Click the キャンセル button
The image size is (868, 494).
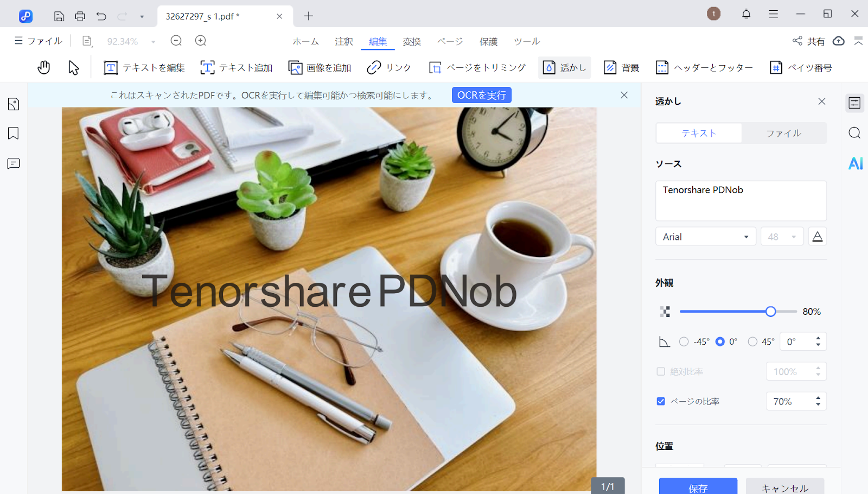785,486
